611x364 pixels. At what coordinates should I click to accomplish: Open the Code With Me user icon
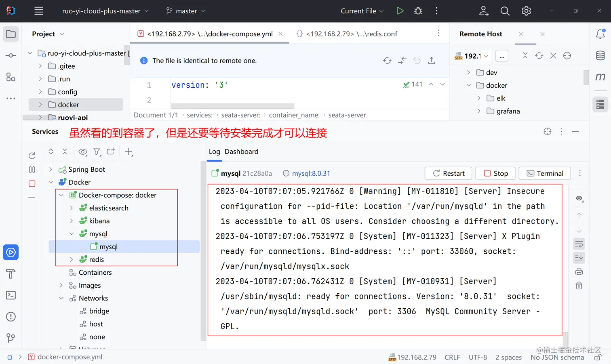click(x=484, y=11)
